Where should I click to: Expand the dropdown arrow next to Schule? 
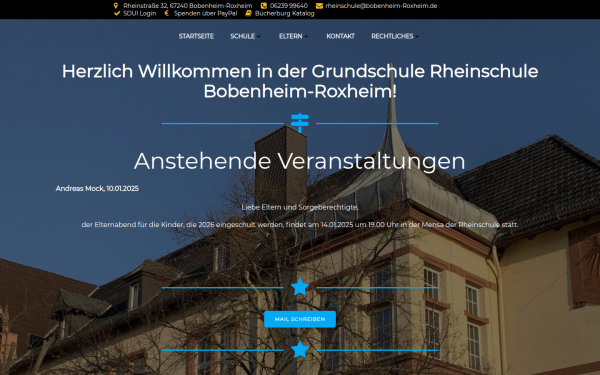pyautogui.click(x=259, y=36)
